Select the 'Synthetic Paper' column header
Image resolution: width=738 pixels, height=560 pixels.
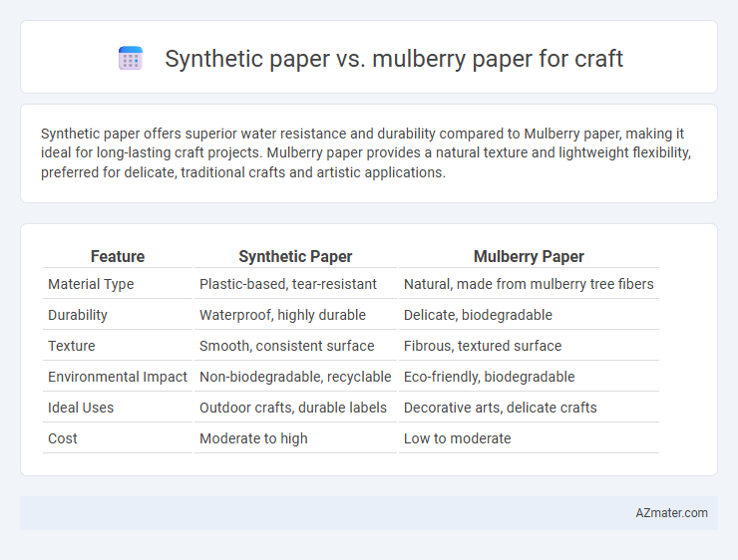tap(295, 256)
